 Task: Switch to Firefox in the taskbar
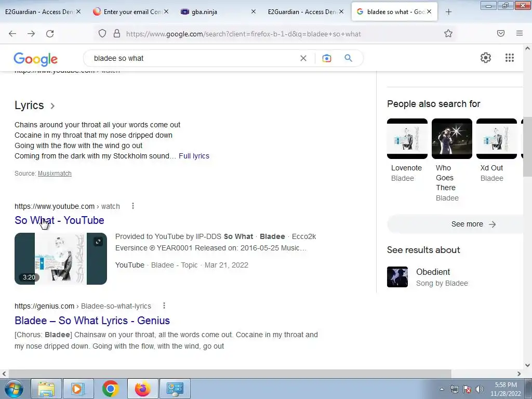click(x=142, y=389)
